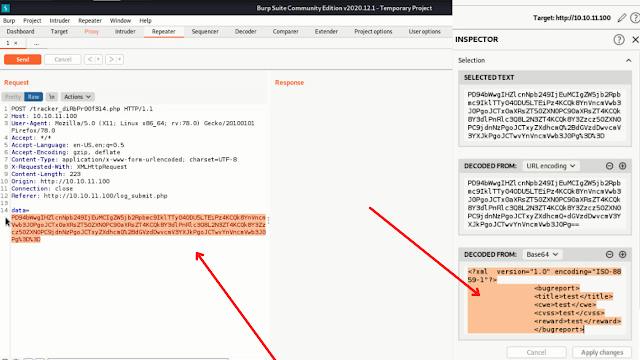Switch to the Decoder tab
The height and width of the screenshot is (360, 640).
(x=246, y=31)
